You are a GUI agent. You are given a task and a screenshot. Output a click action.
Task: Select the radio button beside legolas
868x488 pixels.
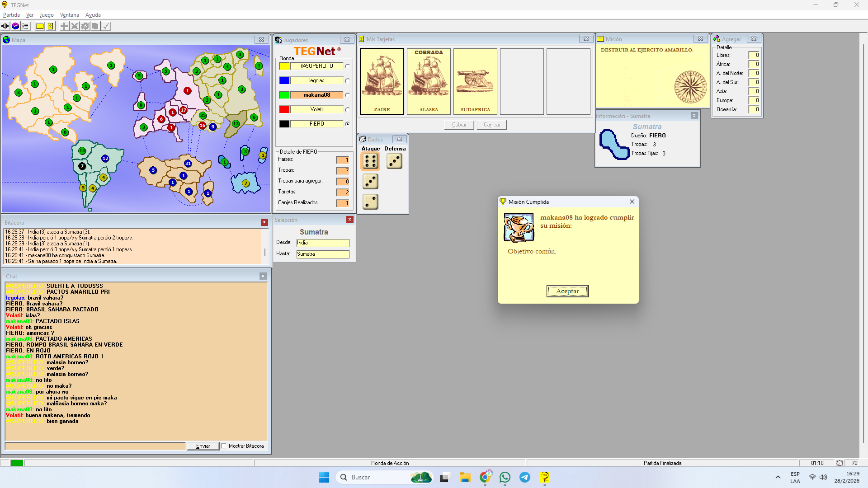point(347,80)
